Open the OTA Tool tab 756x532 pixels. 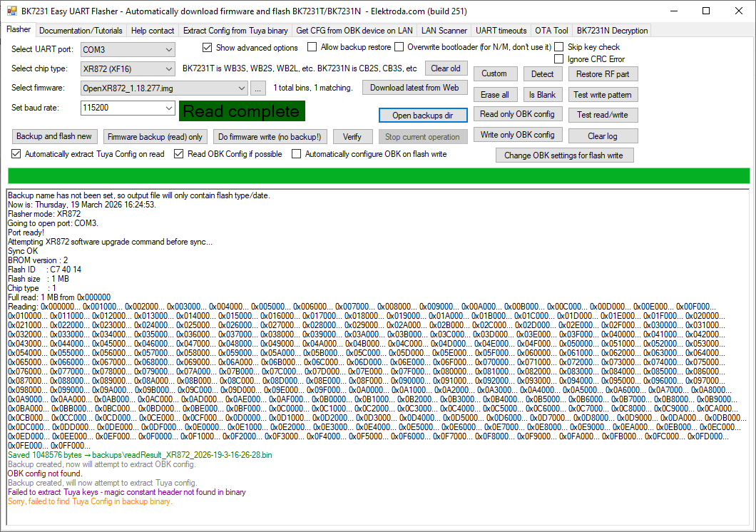click(x=551, y=31)
